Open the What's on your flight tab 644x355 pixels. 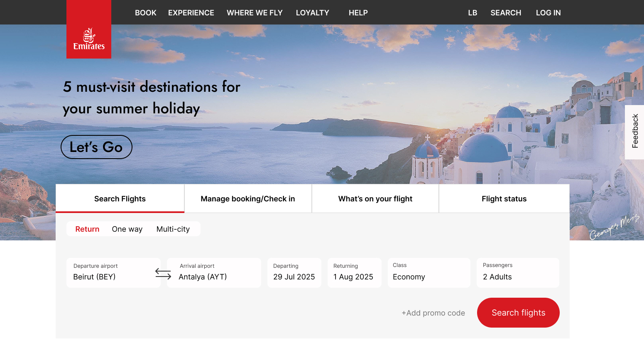pos(375,199)
